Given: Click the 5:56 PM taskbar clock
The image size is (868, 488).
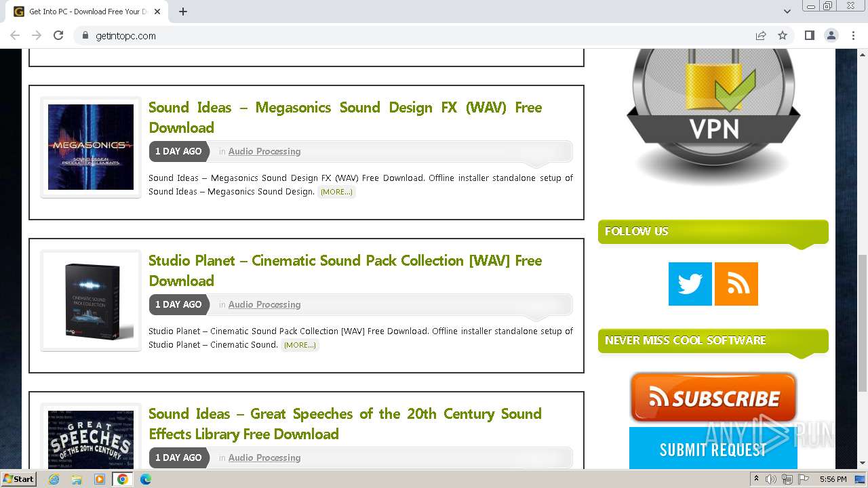Looking at the screenshot, I should pos(833,479).
